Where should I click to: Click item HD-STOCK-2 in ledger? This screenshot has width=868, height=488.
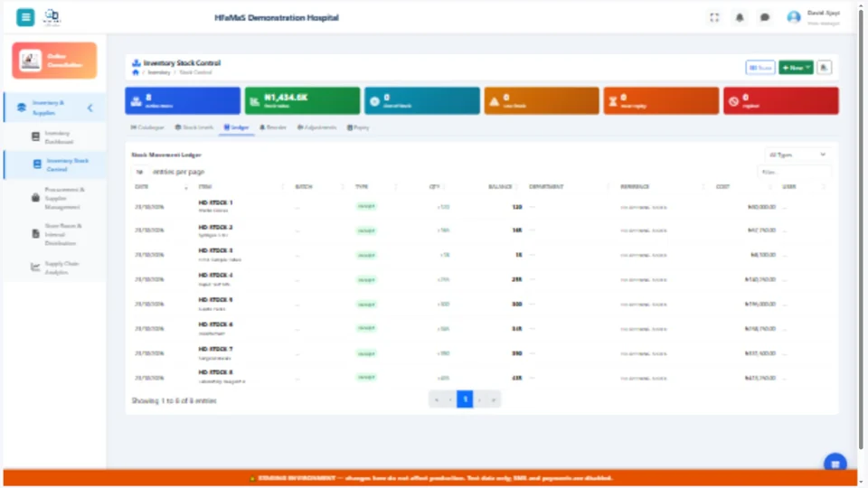coord(215,228)
